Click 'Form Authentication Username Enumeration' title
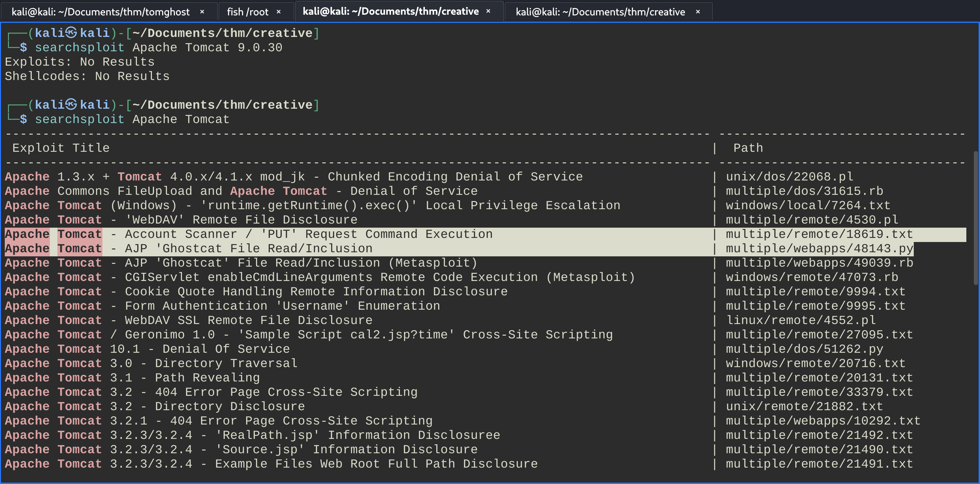The height and width of the screenshot is (484, 980). pos(223,306)
